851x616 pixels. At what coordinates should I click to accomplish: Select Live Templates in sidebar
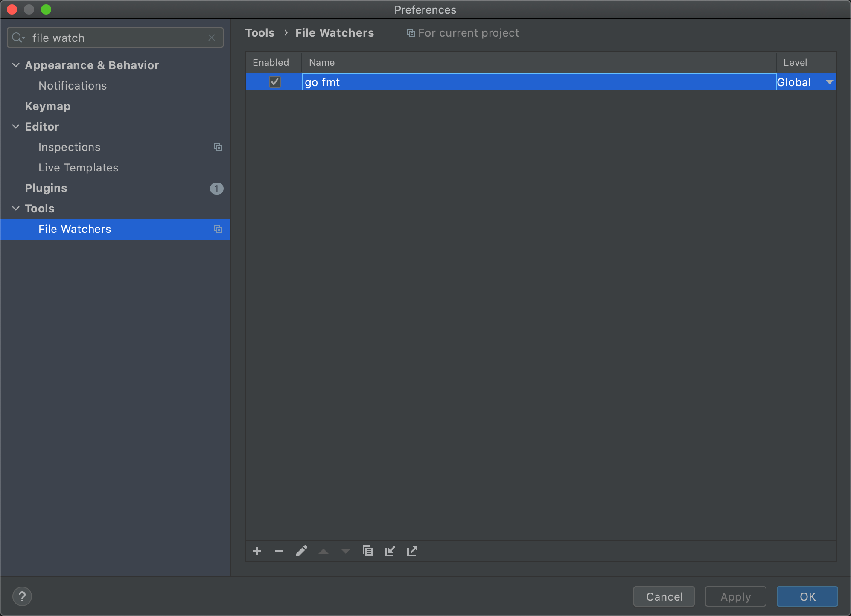pos(78,168)
